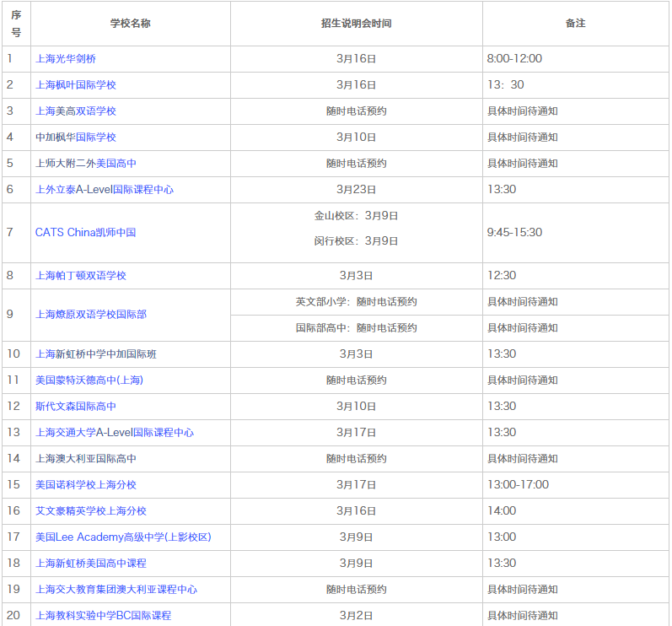Select the 3月17日 date for 美国诺科学校上海分校

[x=356, y=484]
